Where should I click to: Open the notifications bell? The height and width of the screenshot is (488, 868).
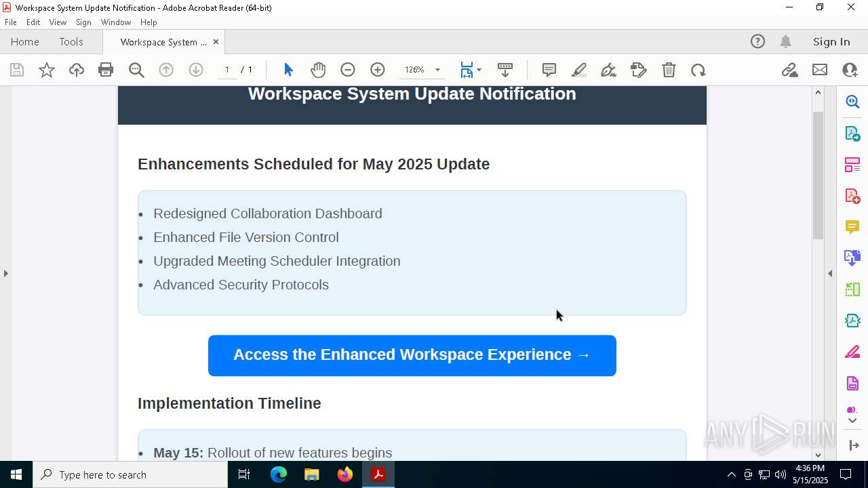(x=785, y=41)
